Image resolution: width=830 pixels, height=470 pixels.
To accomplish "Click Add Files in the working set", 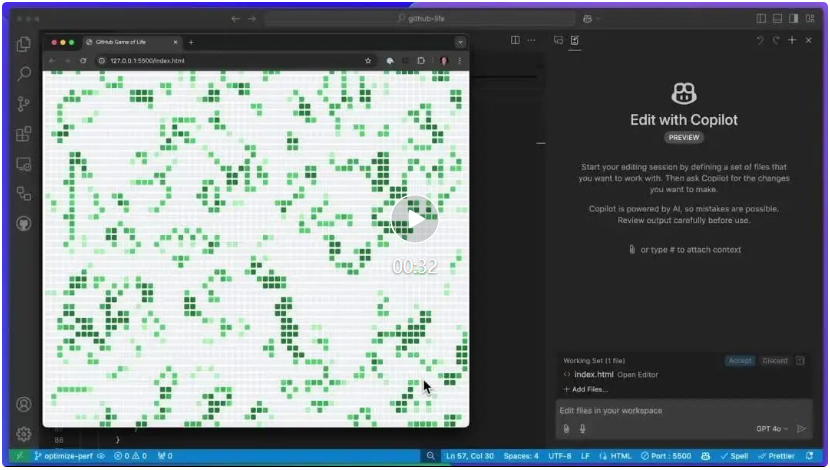I will [x=585, y=389].
